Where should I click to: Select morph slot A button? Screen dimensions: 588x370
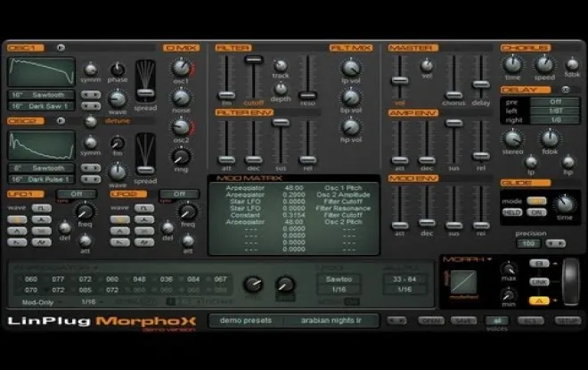(x=539, y=300)
